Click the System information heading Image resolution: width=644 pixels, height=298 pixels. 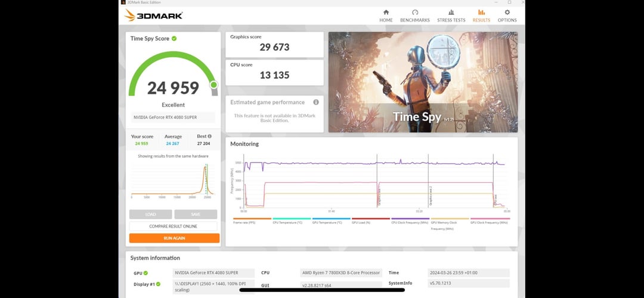[x=155, y=258]
